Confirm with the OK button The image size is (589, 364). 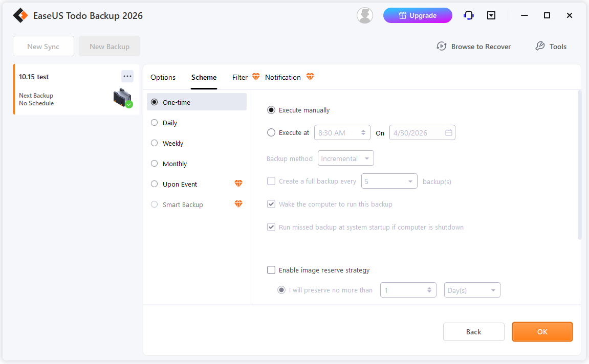click(x=542, y=332)
